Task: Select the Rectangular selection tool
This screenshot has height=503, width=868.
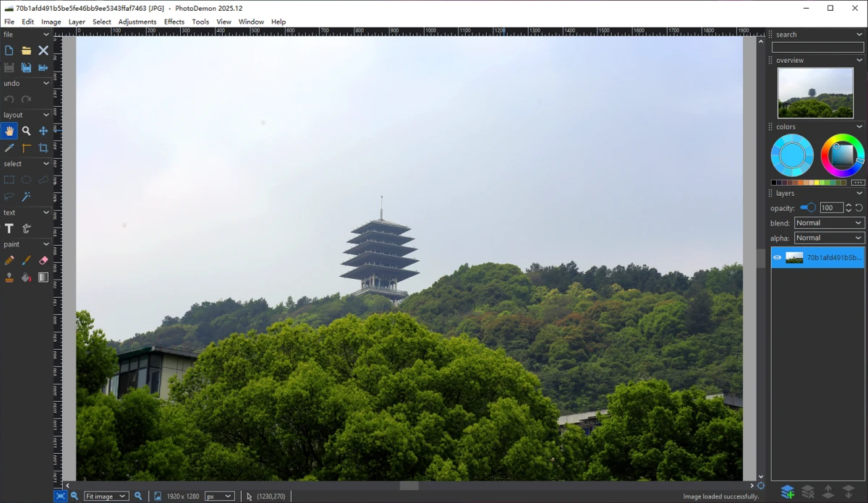Action: coord(9,180)
